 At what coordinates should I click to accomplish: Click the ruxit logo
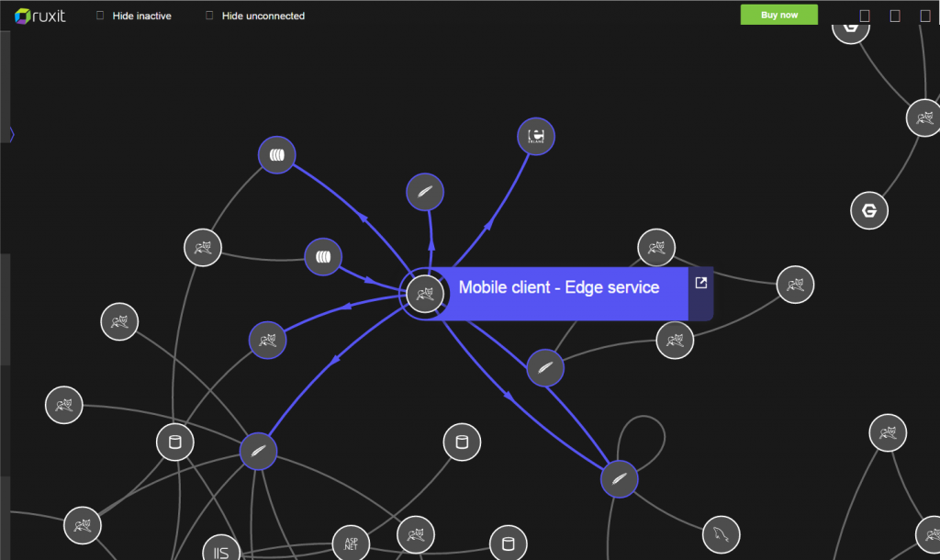[x=40, y=15]
